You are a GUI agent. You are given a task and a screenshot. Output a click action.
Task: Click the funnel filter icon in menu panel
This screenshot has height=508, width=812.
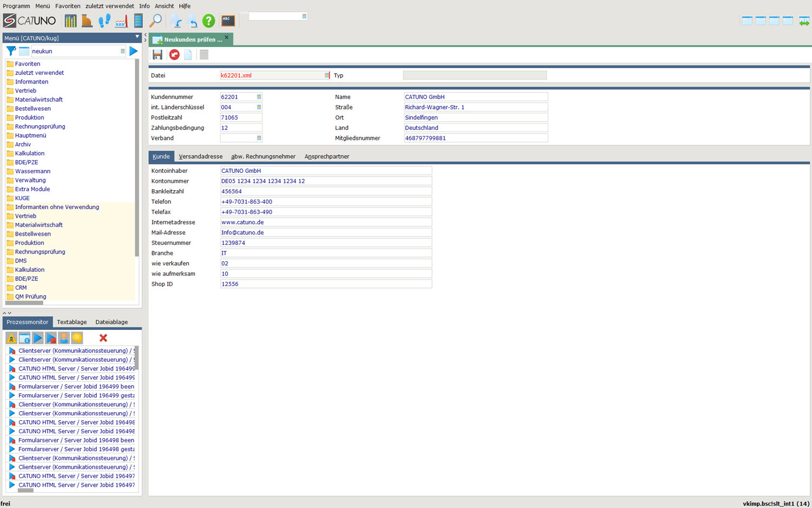(x=11, y=51)
